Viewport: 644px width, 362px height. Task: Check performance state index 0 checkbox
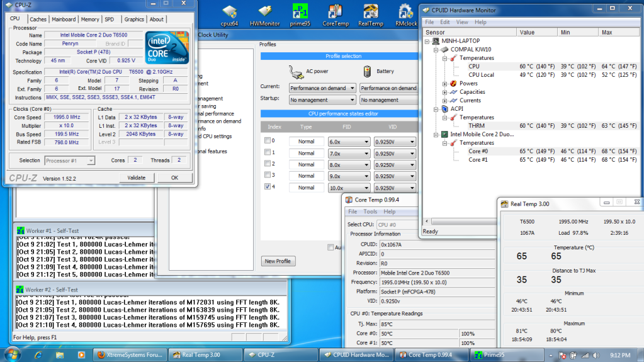pos(268,140)
